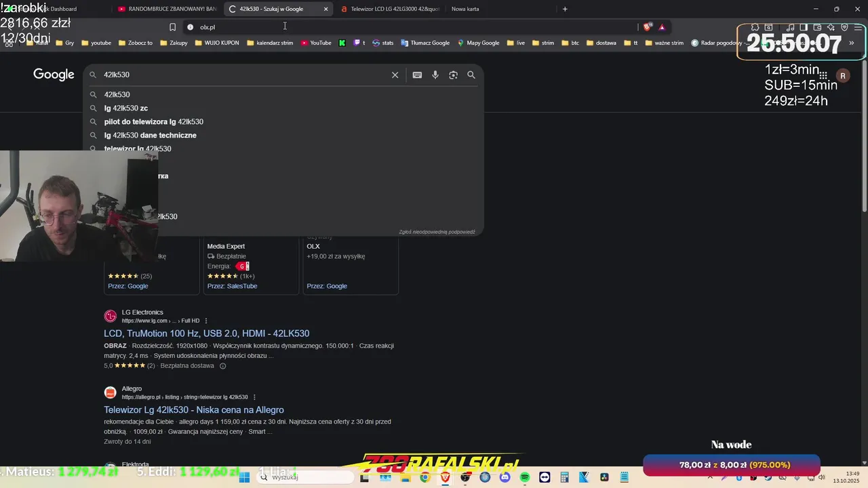868x488 pixels.
Task: Show hidden system tray icons
Action: [x=710, y=477]
